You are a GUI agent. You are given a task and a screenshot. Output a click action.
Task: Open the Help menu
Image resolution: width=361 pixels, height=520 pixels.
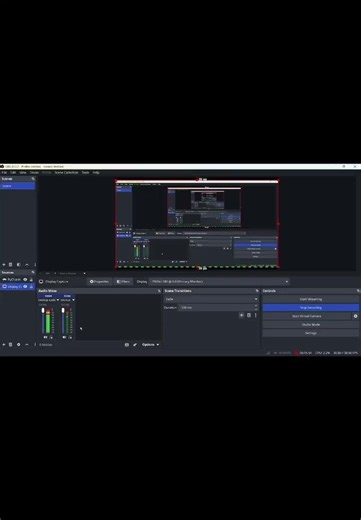point(96,173)
